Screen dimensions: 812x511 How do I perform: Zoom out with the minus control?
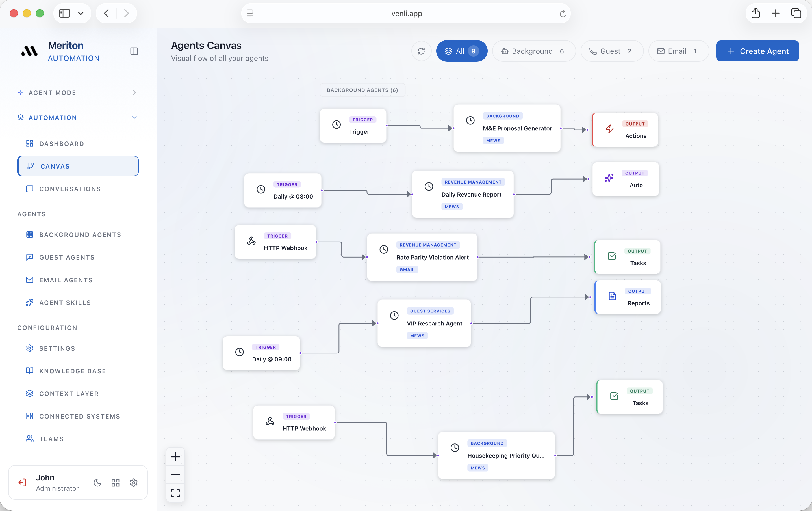(175, 474)
